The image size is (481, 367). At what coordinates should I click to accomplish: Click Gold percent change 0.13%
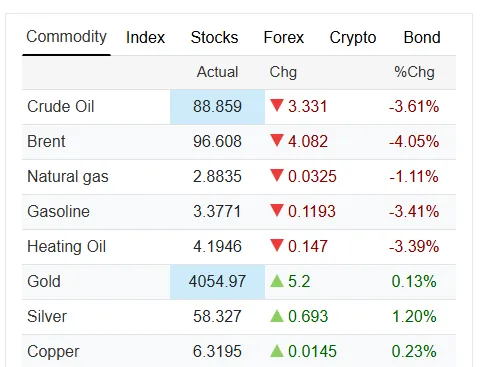coord(414,281)
